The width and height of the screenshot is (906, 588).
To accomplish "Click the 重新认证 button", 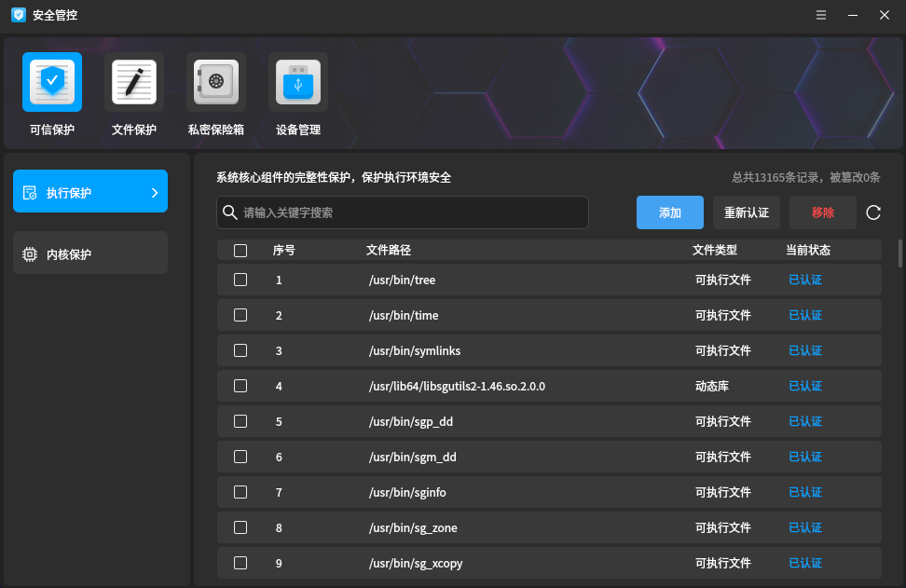I will [747, 212].
